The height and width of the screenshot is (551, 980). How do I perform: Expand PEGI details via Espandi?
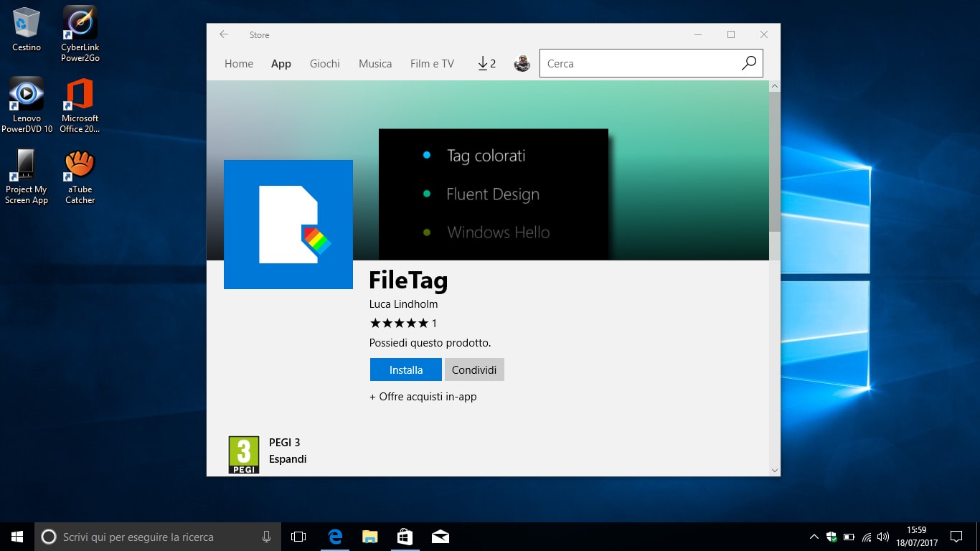[x=288, y=459]
